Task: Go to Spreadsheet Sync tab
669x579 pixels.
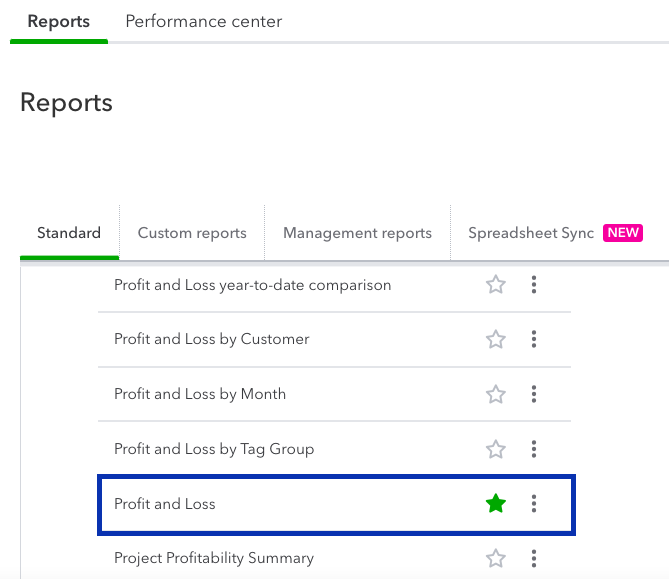Action: tap(531, 233)
